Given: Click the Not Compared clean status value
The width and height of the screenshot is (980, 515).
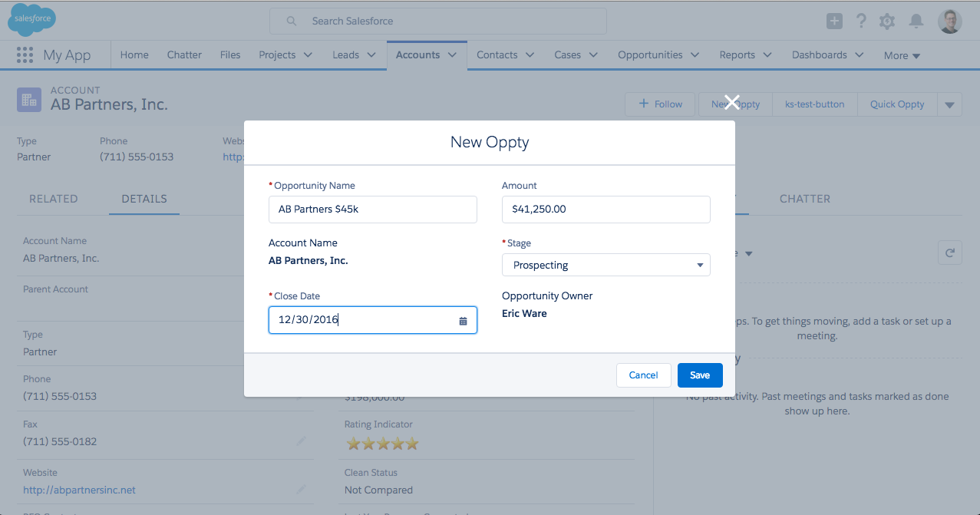Looking at the screenshot, I should [378, 490].
